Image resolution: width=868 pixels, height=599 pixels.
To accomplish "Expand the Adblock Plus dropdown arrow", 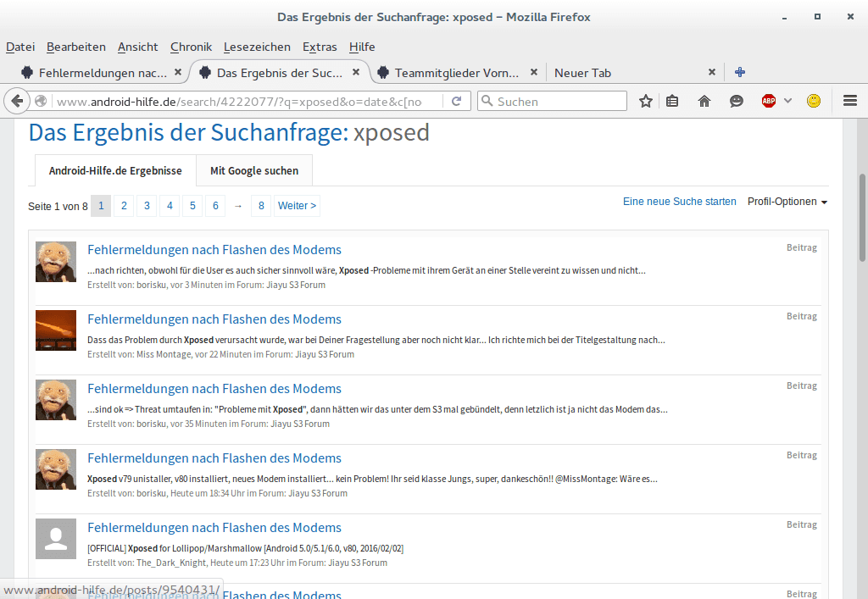I will coord(787,101).
